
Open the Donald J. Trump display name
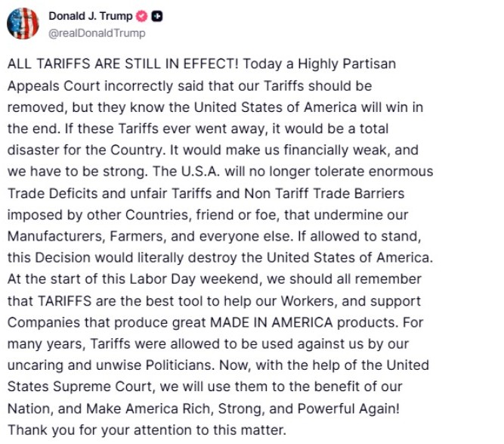pyautogui.click(x=90, y=16)
